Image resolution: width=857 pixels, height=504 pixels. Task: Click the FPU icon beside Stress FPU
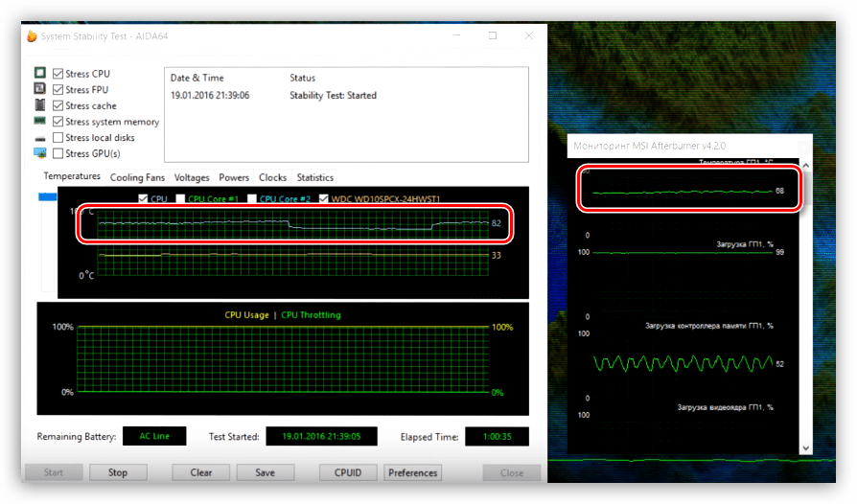click(40, 89)
